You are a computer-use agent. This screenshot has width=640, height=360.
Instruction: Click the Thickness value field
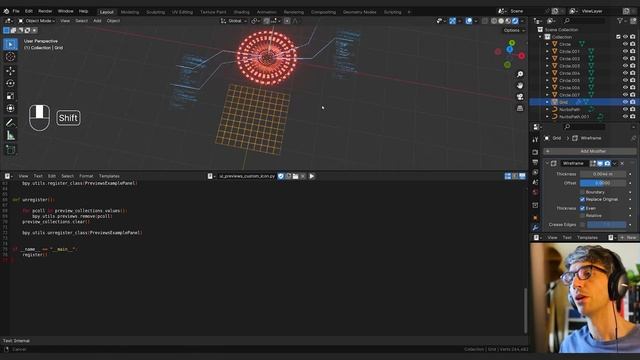(x=603, y=174)
